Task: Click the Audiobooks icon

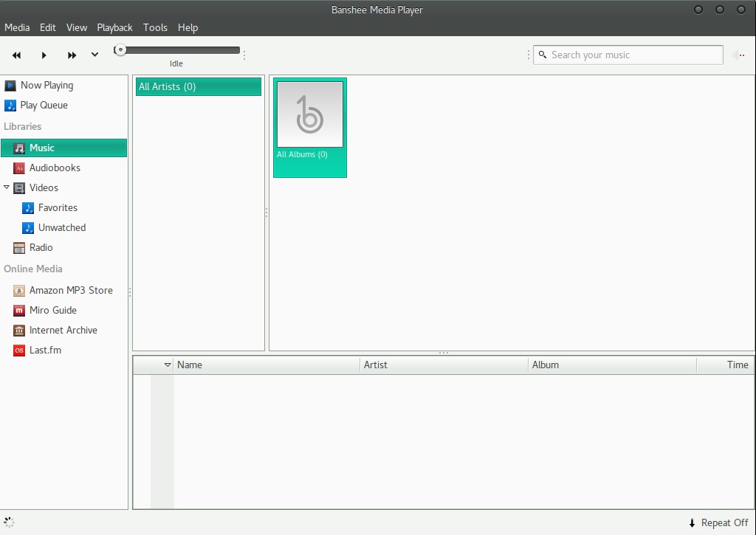Action: click(x=19, y=168)
